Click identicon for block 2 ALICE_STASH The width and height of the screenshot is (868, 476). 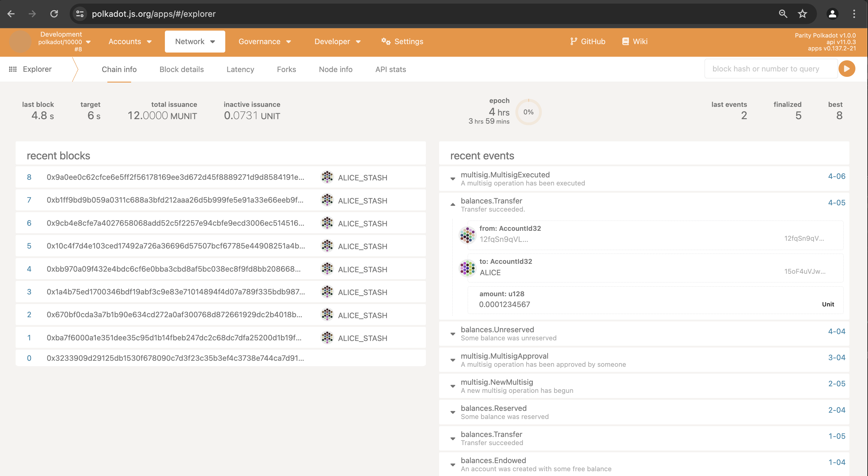[327, 315]
